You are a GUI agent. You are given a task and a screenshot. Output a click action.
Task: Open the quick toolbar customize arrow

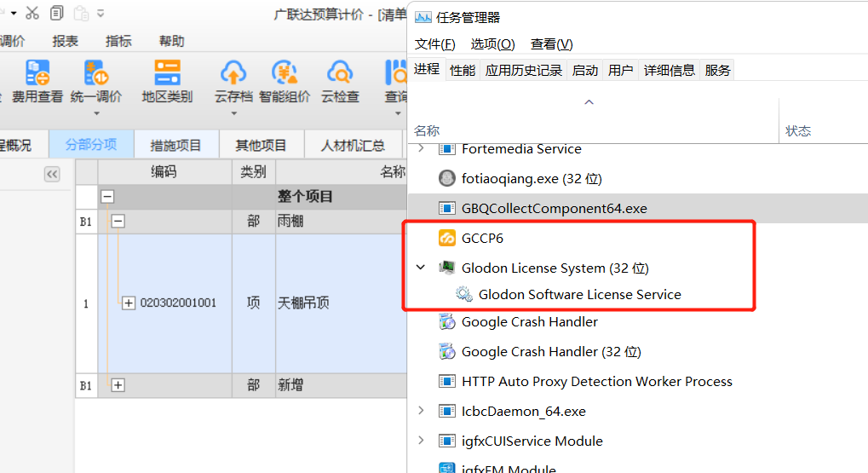coord(101,14)
